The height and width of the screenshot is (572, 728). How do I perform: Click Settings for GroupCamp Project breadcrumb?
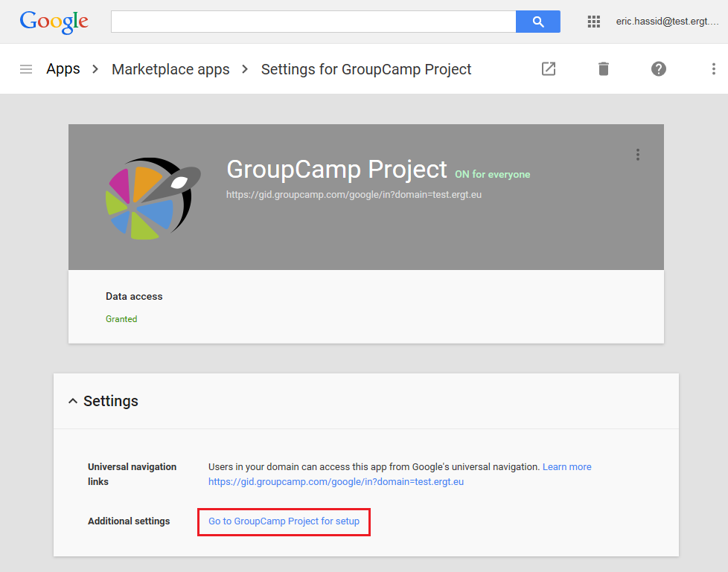[365, 69]
